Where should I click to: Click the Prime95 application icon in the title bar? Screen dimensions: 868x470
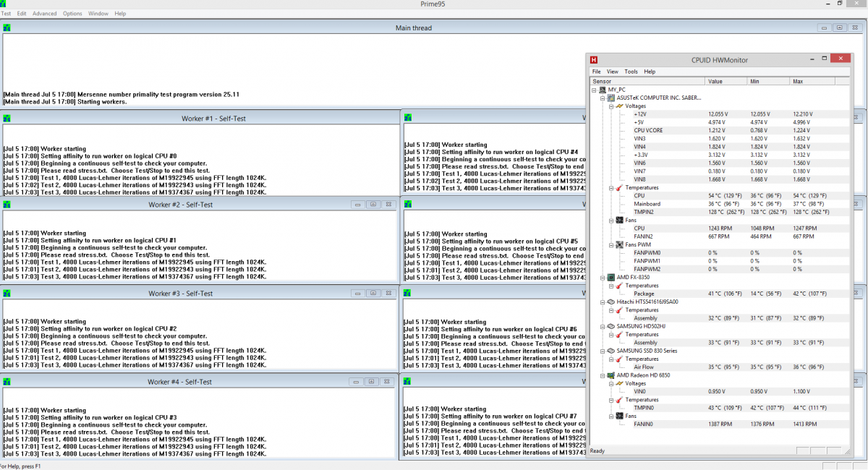pos(3,4)
